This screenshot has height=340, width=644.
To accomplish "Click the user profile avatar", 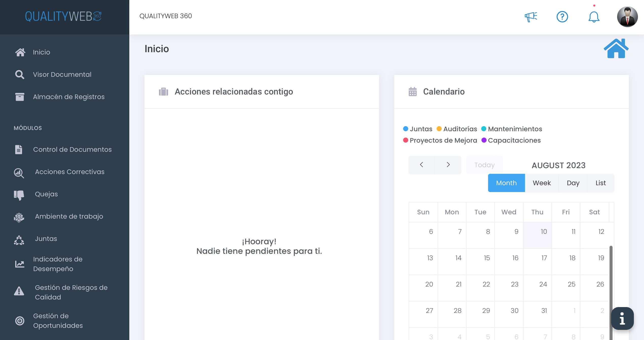I will (627, 17).
